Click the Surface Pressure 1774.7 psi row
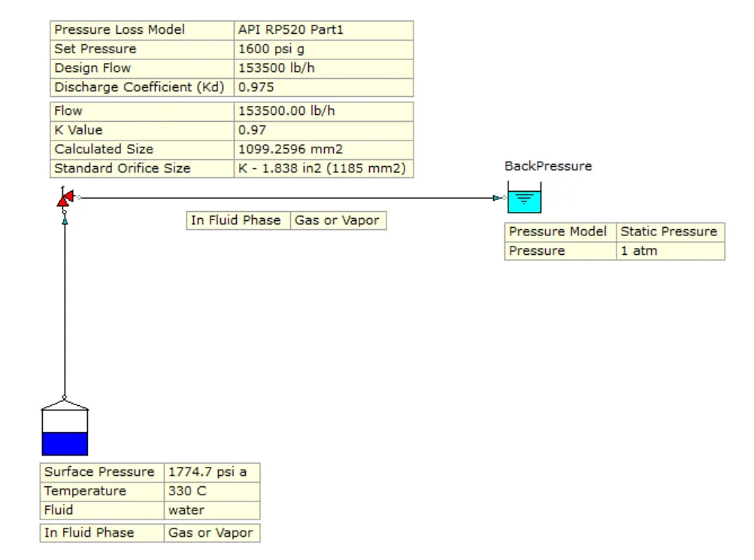 tap(150, 472)
